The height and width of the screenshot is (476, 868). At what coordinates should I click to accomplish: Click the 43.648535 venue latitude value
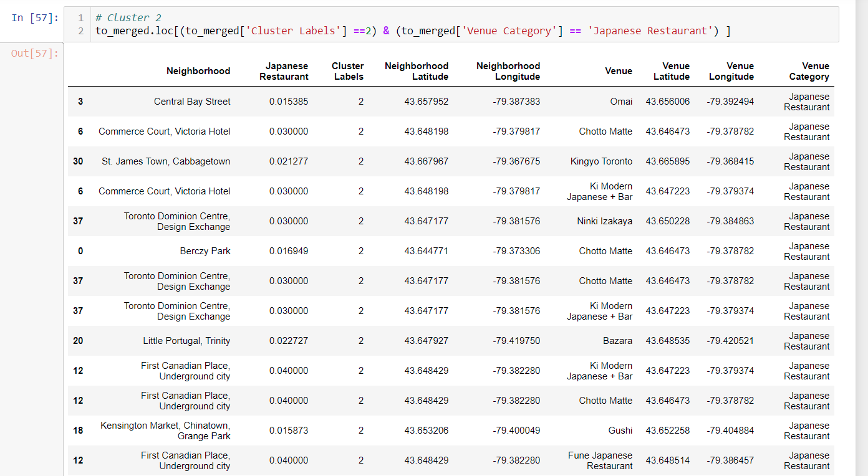point(668,341)
